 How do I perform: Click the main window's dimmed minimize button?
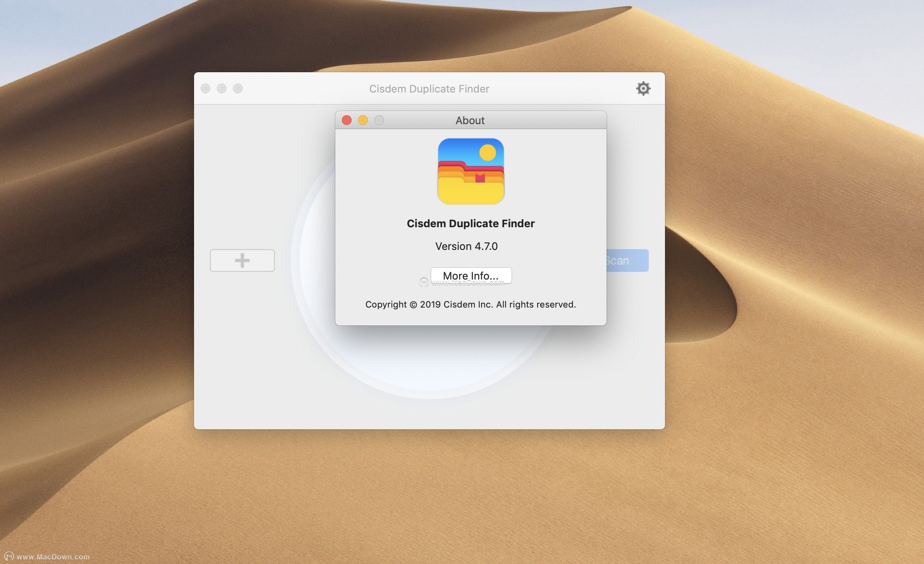pos(222,88)
